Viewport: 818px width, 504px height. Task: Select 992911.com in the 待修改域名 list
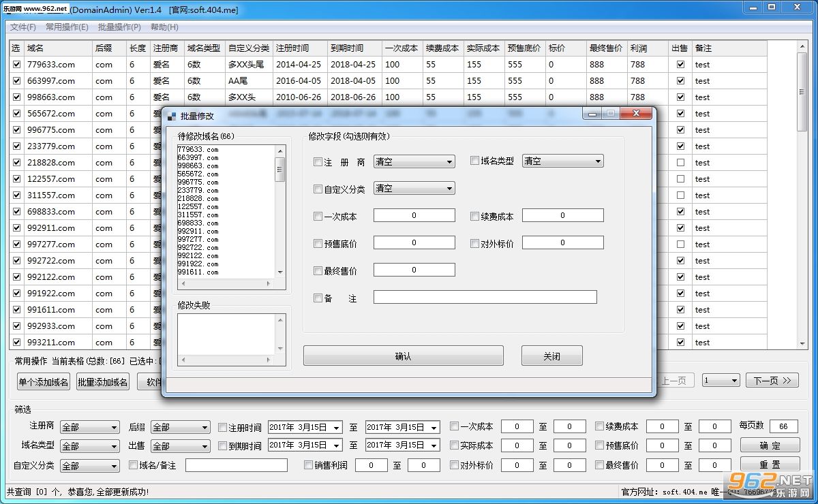(x=198, y=231)
